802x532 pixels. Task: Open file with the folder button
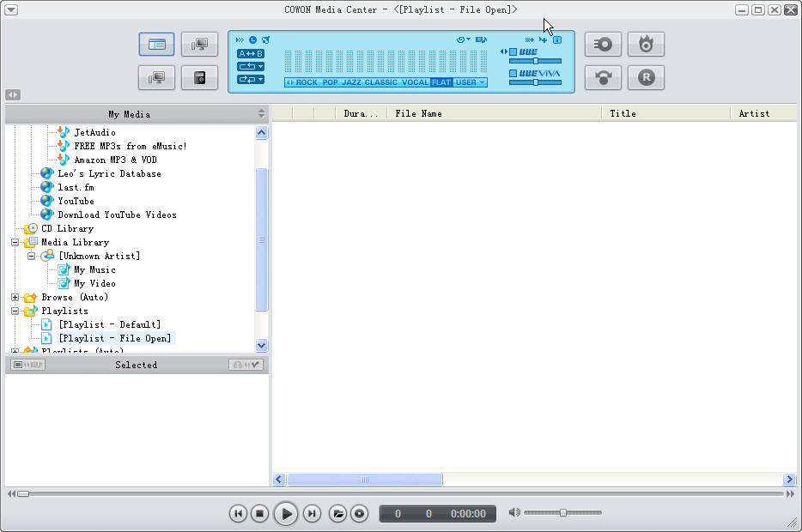(337, 514)
